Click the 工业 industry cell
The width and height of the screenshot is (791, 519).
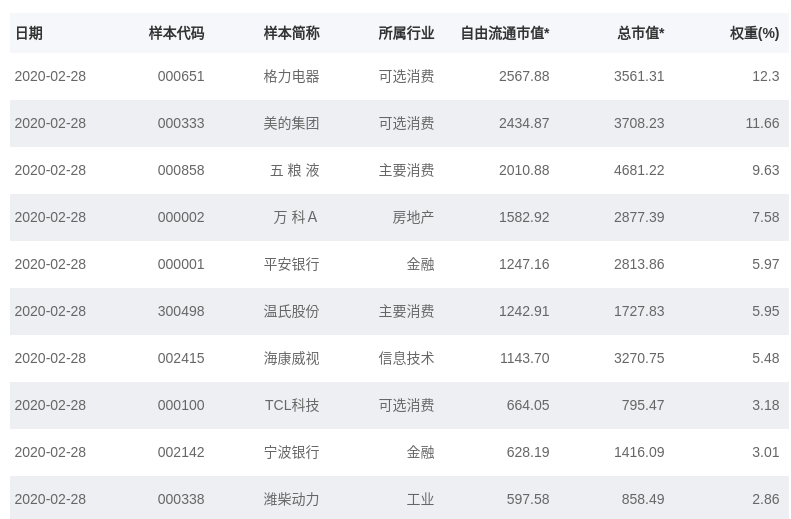point(420,498)
